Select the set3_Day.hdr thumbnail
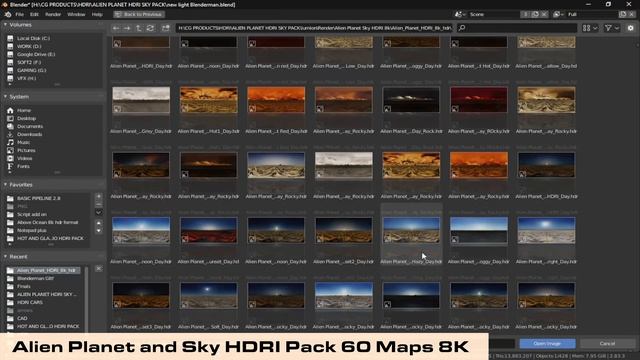This screenshot has width=640, height=360. pyautogui.click(x=141, y=296)
